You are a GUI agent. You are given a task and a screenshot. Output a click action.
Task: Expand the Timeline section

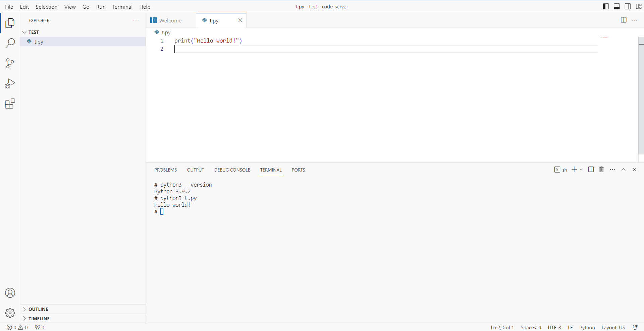click(x=83, y=319)
